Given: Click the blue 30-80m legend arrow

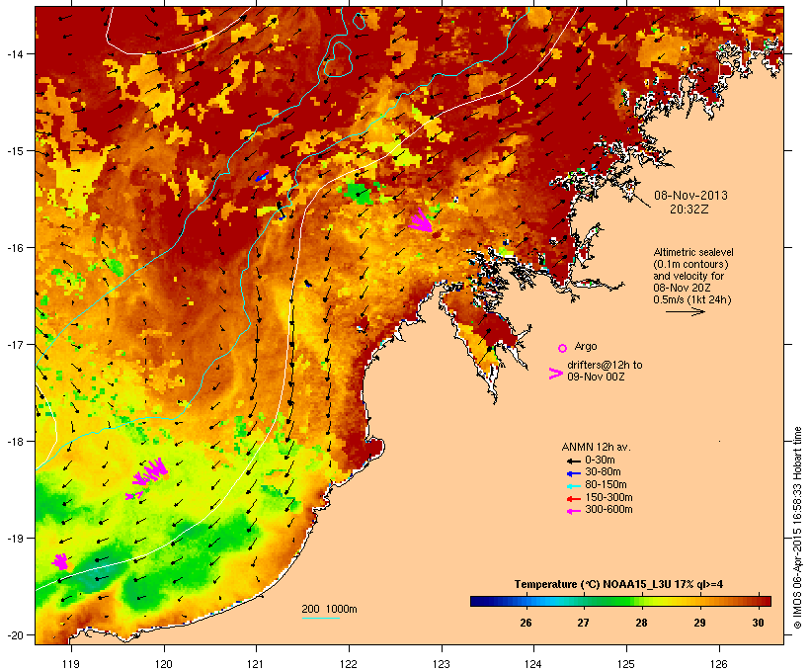Looking at the screenshot, I should [573, 473].
